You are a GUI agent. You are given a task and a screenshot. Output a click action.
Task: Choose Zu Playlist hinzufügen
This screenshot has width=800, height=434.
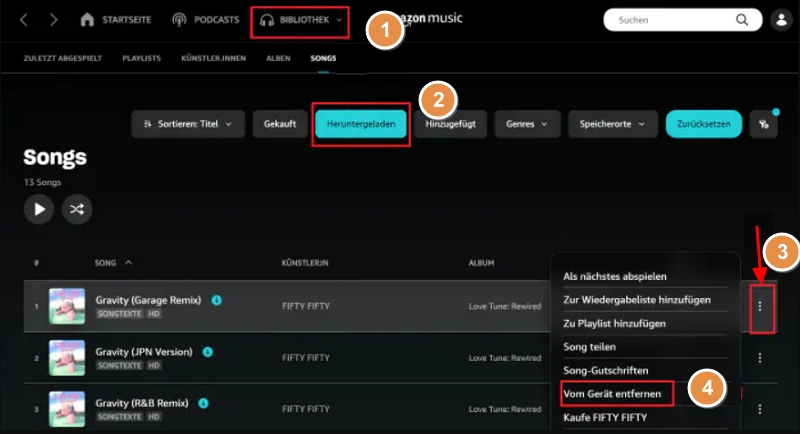(x=614, y=323)
